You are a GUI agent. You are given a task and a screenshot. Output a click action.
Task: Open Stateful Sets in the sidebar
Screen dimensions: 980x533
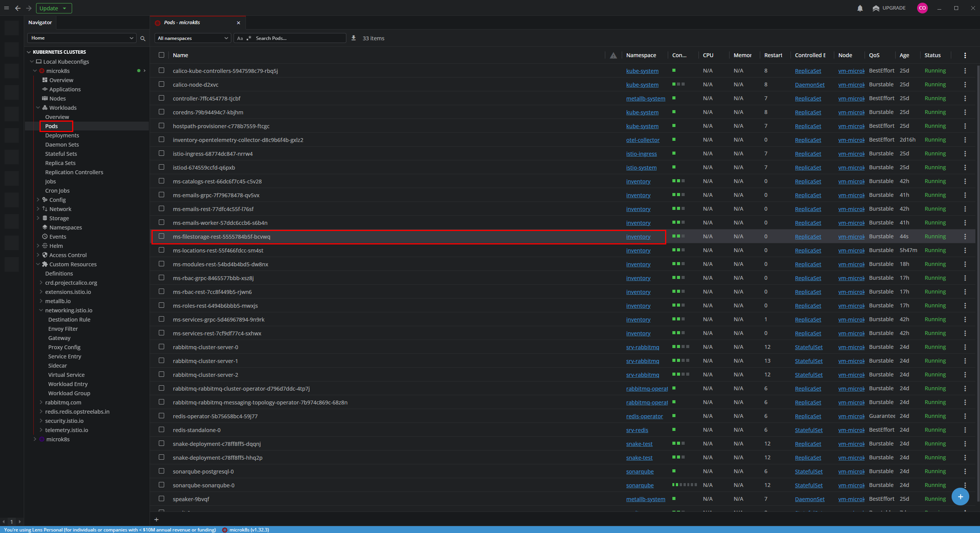tap(61, 154)
